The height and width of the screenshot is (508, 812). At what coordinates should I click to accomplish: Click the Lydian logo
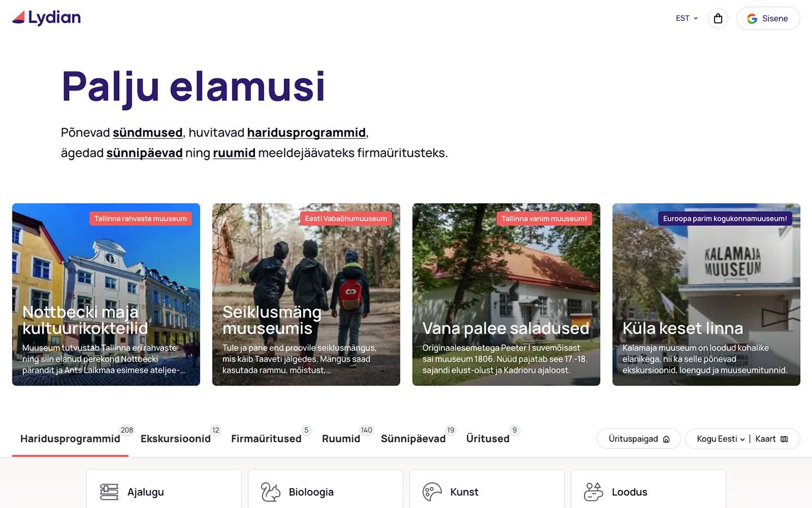click(46, 18)
